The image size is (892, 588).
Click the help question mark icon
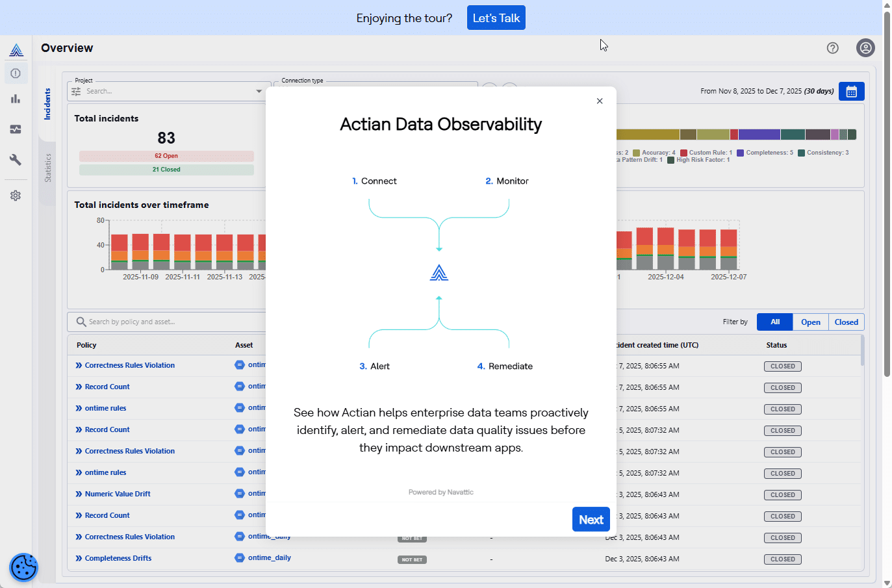tap(833, 48)
